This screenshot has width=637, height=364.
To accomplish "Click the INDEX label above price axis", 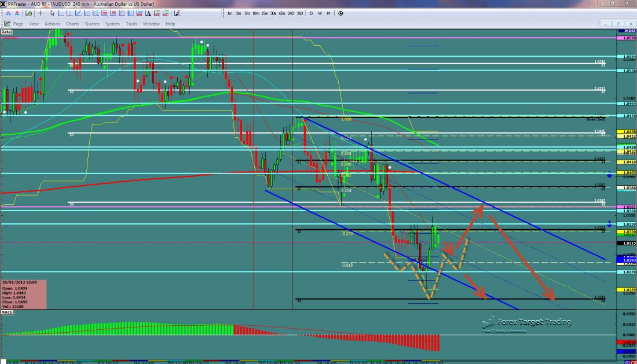I will click(627, 30).
